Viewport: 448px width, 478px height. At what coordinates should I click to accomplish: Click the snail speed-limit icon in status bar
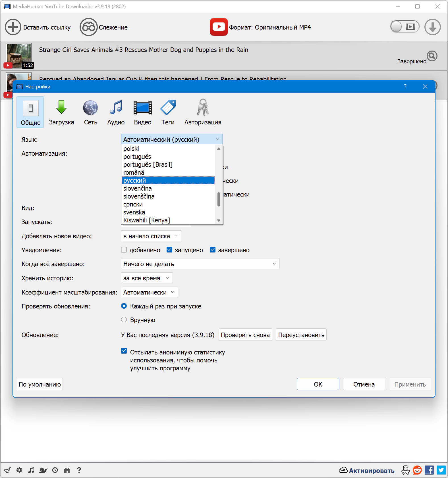click(43, 470)
